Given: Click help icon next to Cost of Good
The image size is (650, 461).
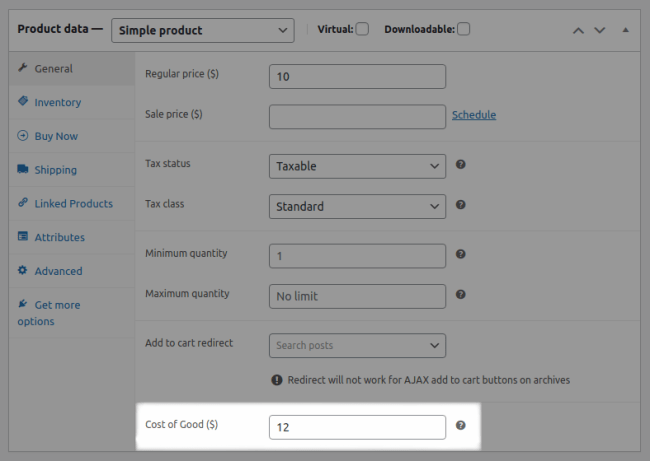Looking at the screenshot, I should 461,425.
